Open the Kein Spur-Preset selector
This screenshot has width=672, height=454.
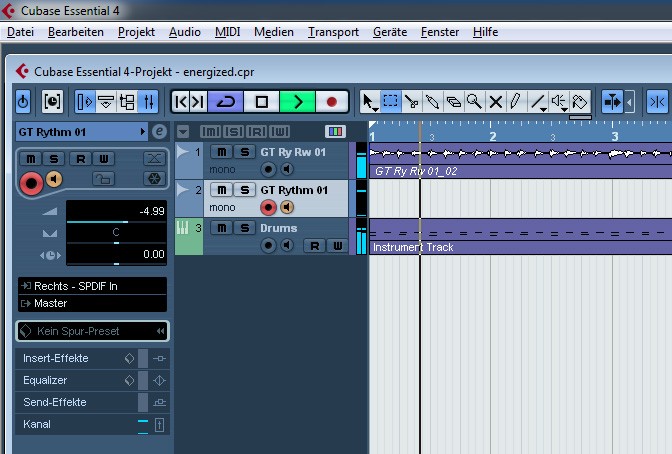coord(93,331)
